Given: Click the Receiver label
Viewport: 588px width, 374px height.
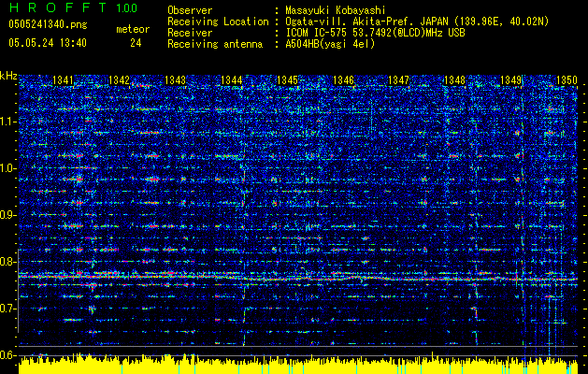Looking at the screenshot, I should [x=190, y=33].
